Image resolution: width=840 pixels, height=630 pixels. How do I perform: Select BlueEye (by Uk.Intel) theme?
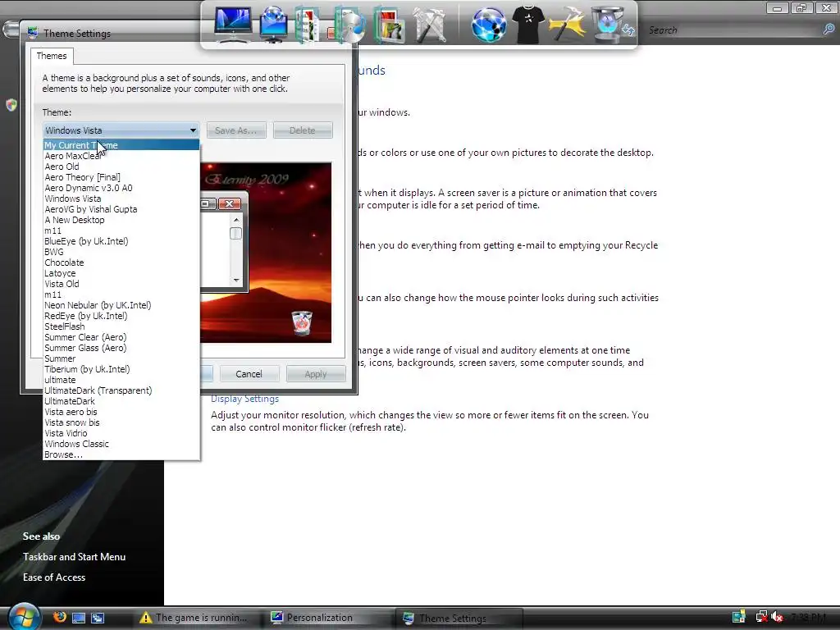click(x=121, y=241)
